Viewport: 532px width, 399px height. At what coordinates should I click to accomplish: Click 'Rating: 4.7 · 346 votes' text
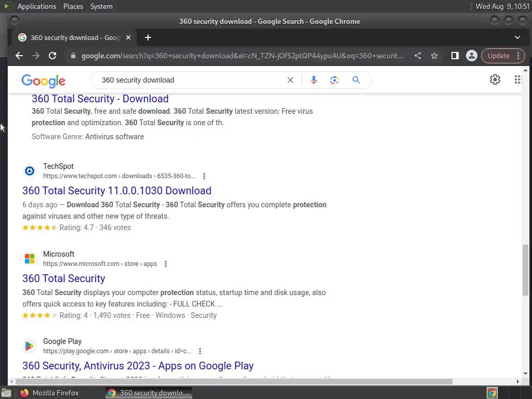tap(95, 228)
